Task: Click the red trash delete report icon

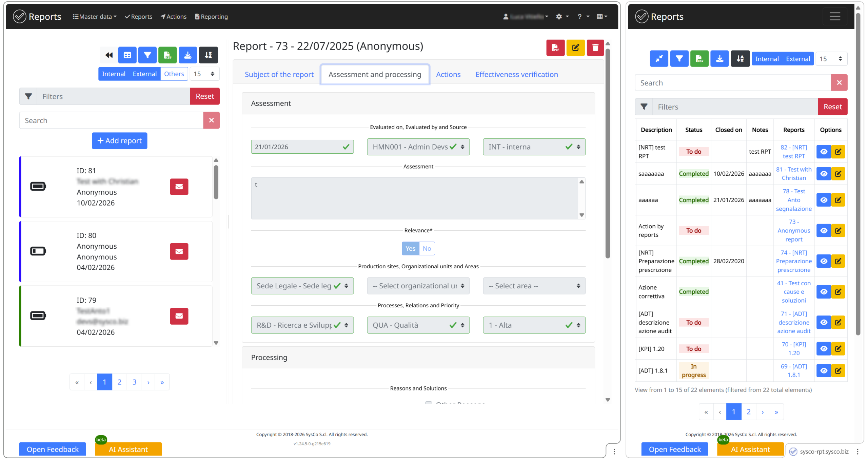Action: [x=595, y=47]
